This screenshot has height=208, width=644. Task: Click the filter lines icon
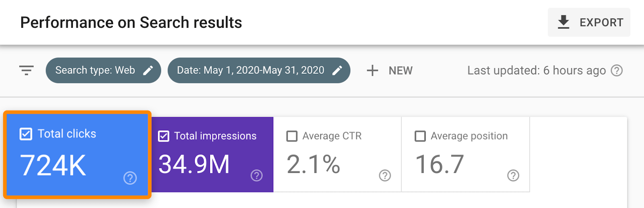[x=27, y=70]
